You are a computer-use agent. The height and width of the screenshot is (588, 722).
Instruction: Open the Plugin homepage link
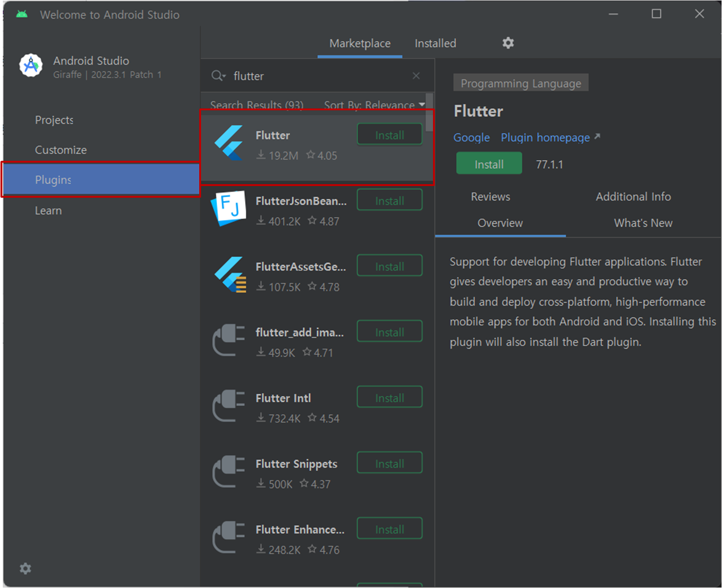[x=550, y=138]
